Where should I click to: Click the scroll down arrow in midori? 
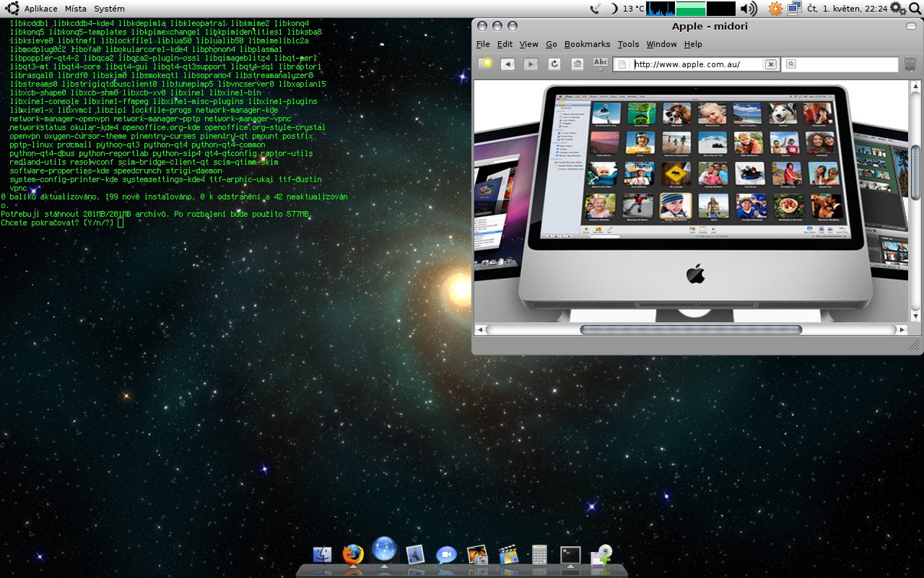coord(915,315)
